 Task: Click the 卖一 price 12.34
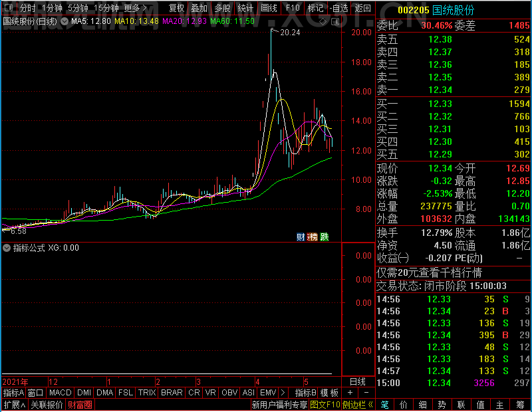(440, 90)
